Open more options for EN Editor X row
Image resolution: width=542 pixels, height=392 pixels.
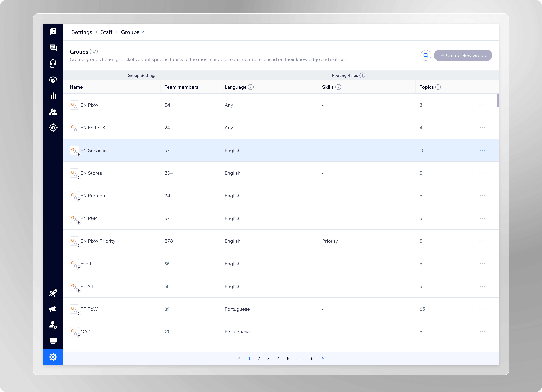pos(482,128)
